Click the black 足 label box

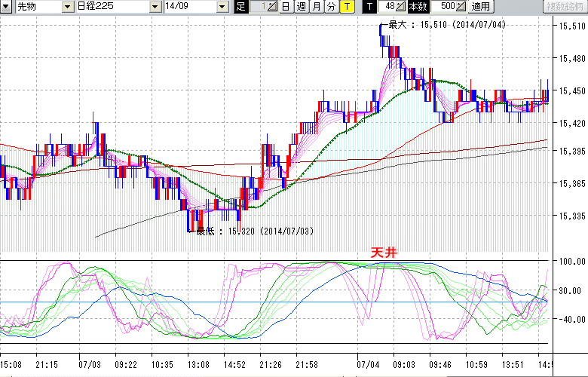[x=240, y=7]
